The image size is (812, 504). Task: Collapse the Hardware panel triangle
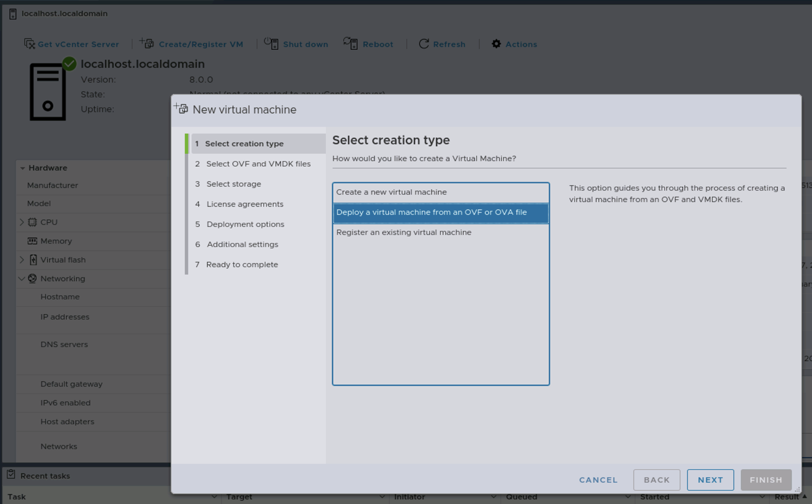(22, 168)
